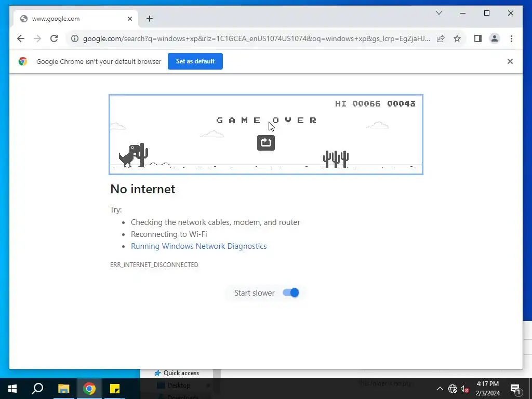This screenshot has width=532, height=399.
Task: Click the HI 00066 score text
Action: (357, 104)
